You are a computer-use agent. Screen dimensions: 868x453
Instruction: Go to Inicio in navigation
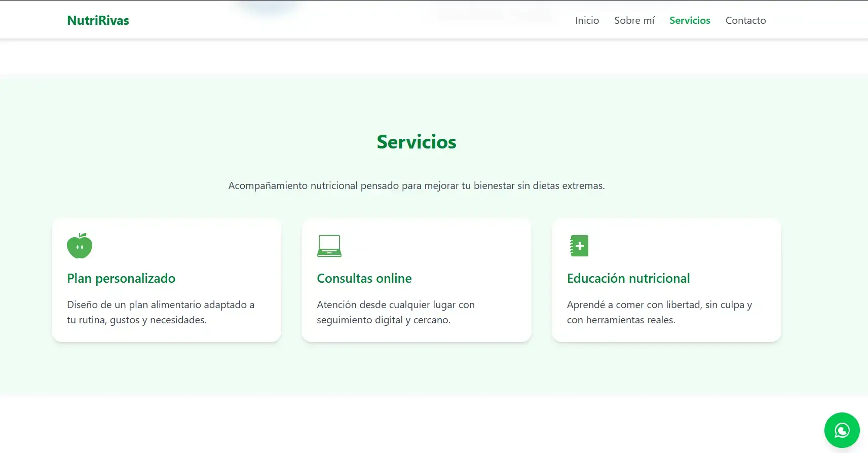pos(587,20)
